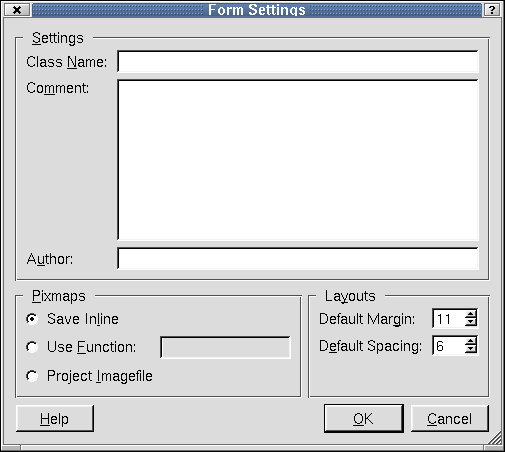The height and width of the screenshot is (452, 505).
Task: Click the Form Settings title bar
Action: (257, 10)
